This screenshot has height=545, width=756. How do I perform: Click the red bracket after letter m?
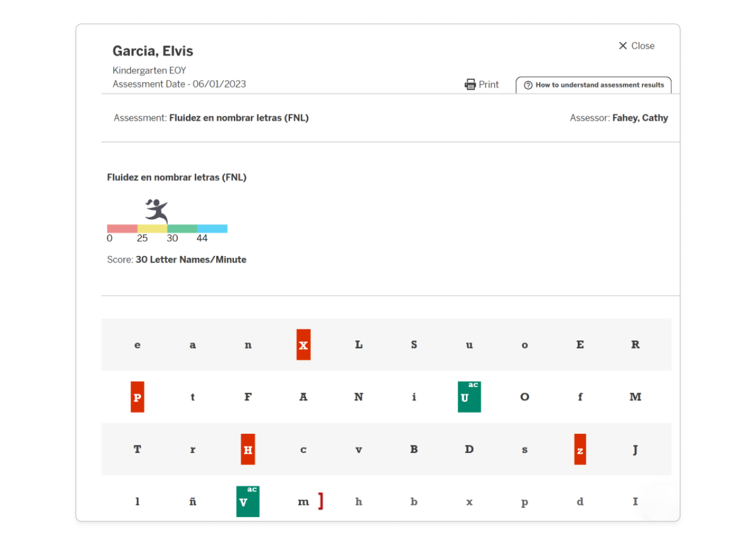point(321,501)
